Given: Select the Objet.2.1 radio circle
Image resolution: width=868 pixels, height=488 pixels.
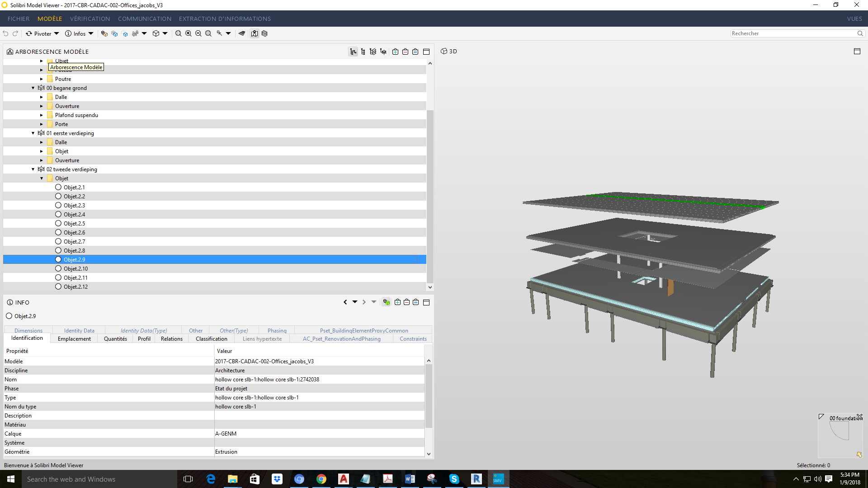Looking at the screenshot, I should [58, 187].
